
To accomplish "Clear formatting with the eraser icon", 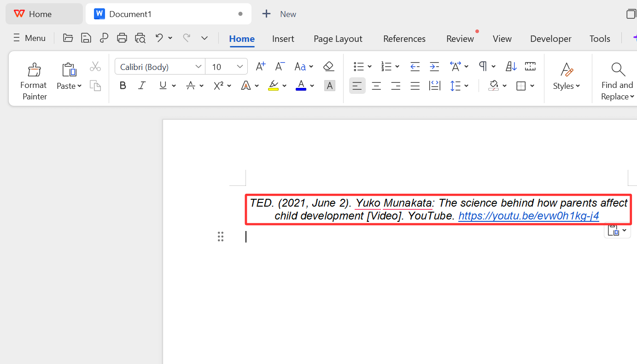I will click(x=329, y=66).
